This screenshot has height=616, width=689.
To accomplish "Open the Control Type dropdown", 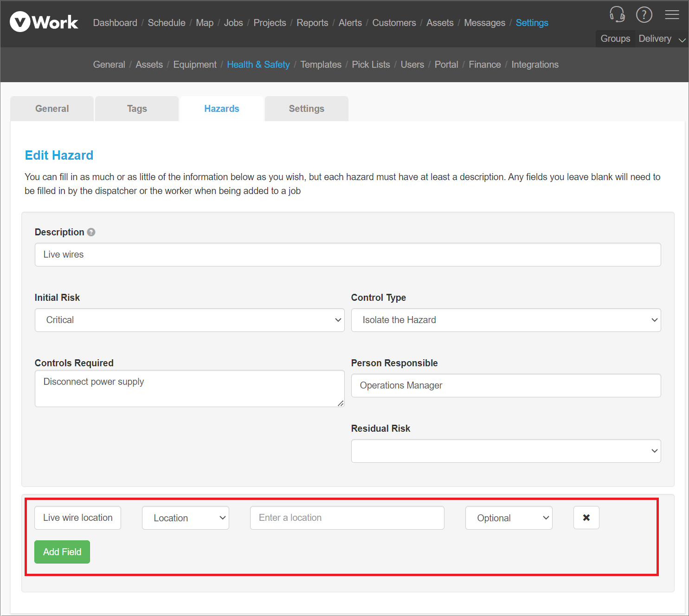I will pyautogui.click(x=506, y=320).
